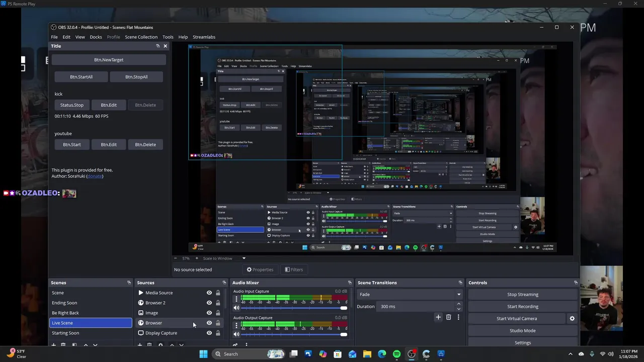
Task: Remove transition using the trash icon
Action: click(x=449, y=317)
